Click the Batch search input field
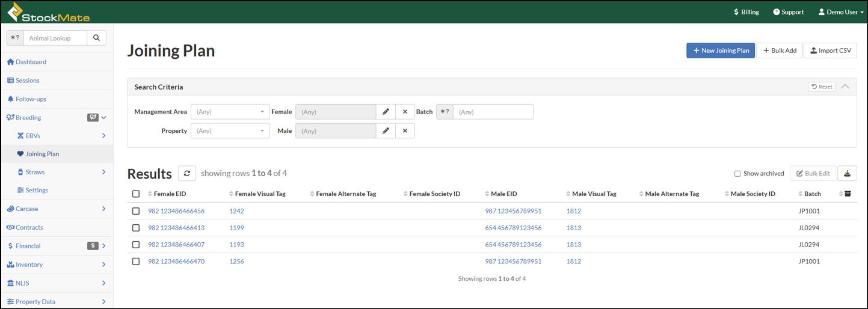This screenshot has width=868, height=309. [x=493, y=112]
